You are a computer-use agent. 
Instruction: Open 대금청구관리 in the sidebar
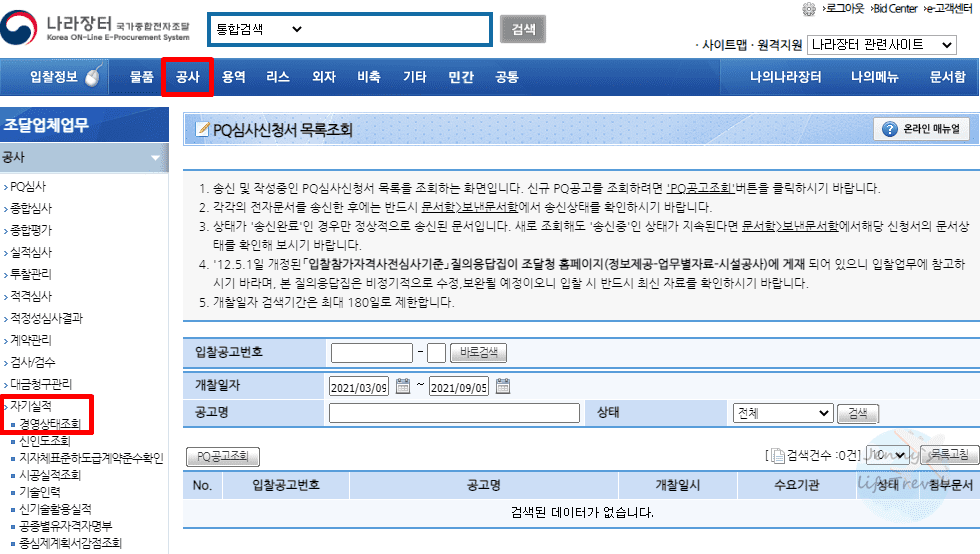[x=41, y=383]
